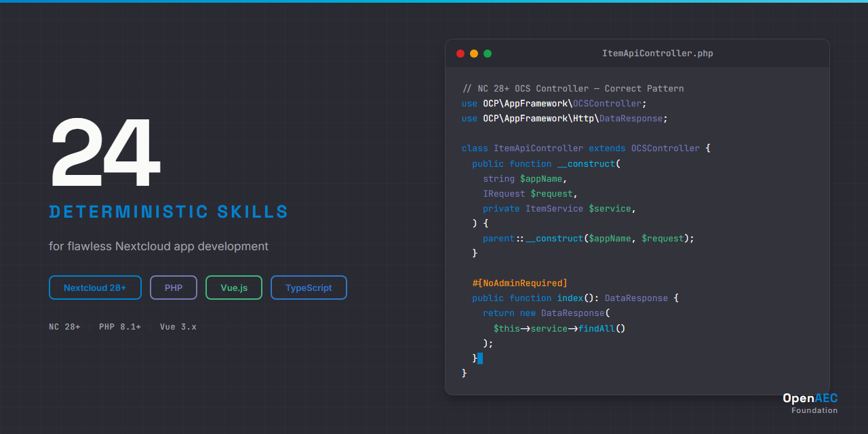This screenshot has height=434, width=868.
Task: Click the cyan accent bar at top
Action: [434, 1]
